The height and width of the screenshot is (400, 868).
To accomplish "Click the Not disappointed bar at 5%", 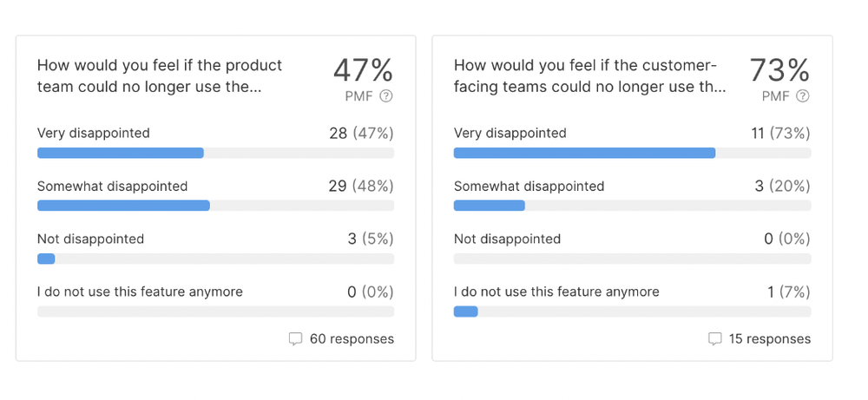I will coord(46,259).
